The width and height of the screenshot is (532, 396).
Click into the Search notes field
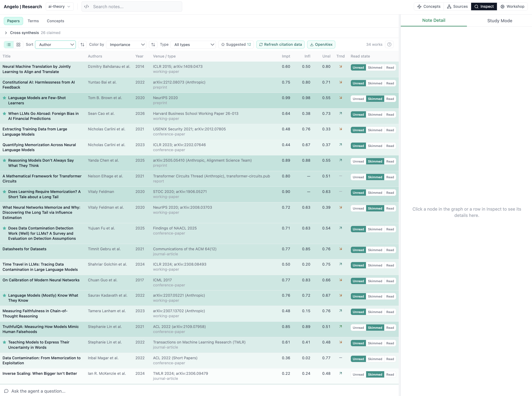[x=132, y=7]
